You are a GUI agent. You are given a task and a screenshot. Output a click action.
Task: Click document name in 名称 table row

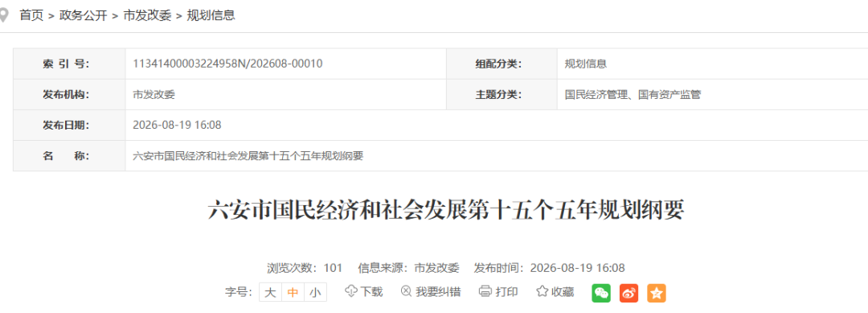pos(248,155)
